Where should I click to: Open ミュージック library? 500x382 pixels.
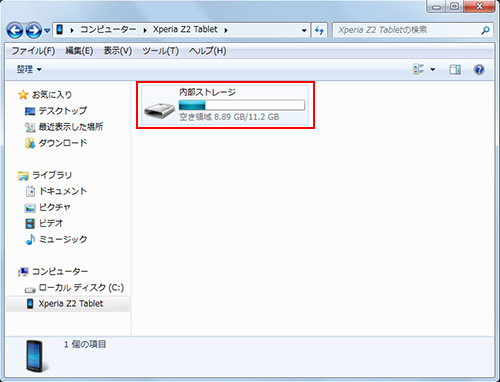(63, 239)
